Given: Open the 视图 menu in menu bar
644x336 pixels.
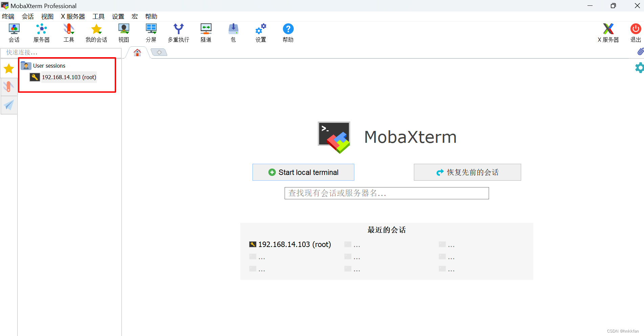Looking at the screenshot, I should pyautogui.click(x=47, y=17).
